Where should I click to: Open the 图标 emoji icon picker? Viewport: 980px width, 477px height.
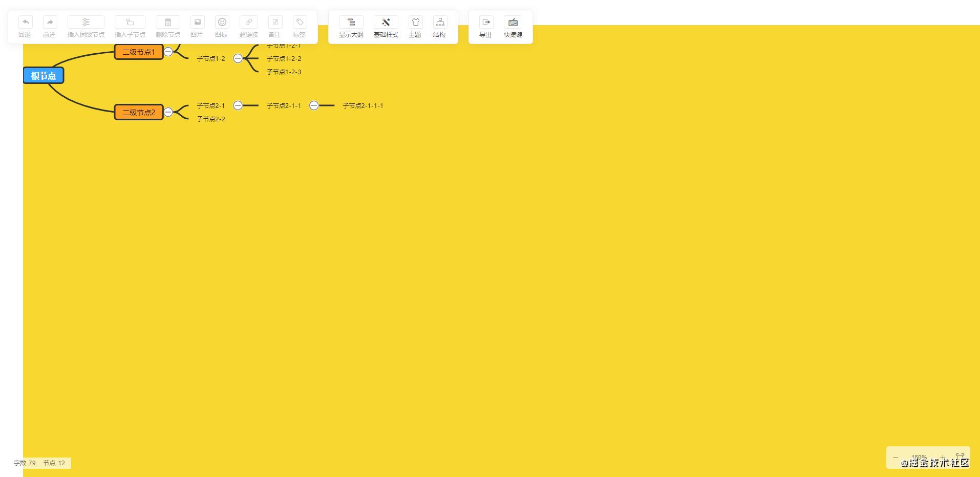(x=222, y=22)
